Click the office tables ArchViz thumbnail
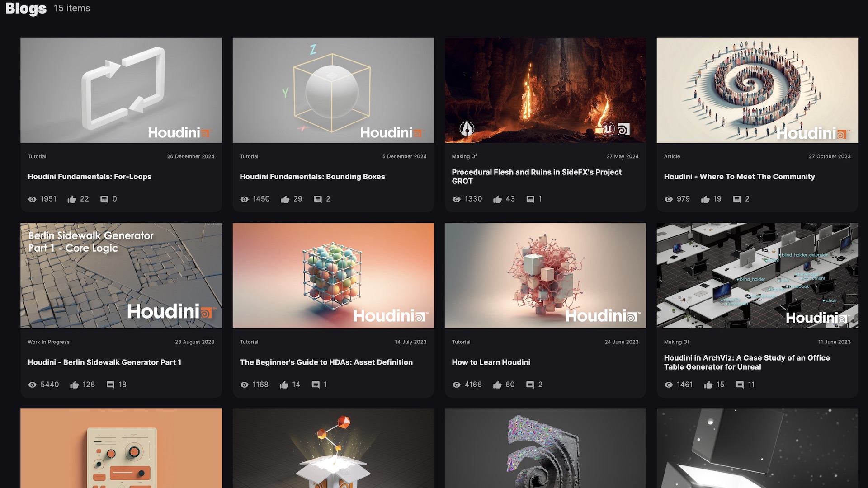 coord(757,276)
